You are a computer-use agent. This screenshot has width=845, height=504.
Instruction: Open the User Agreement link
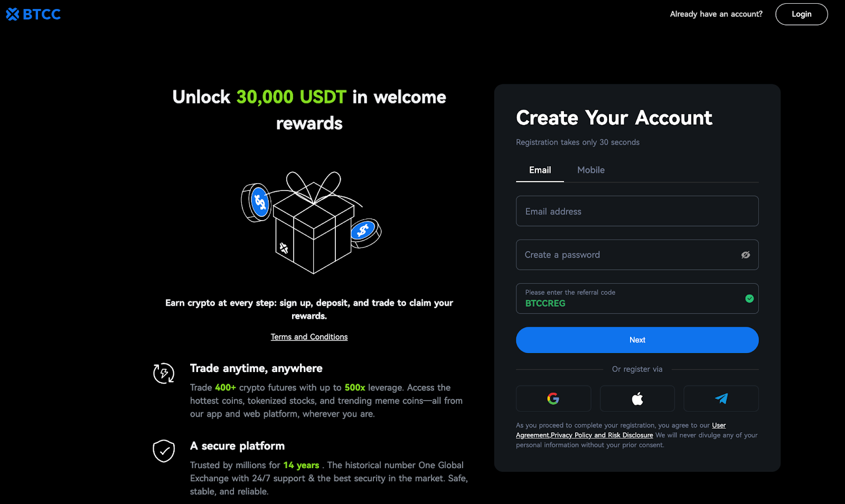point(621,430)
